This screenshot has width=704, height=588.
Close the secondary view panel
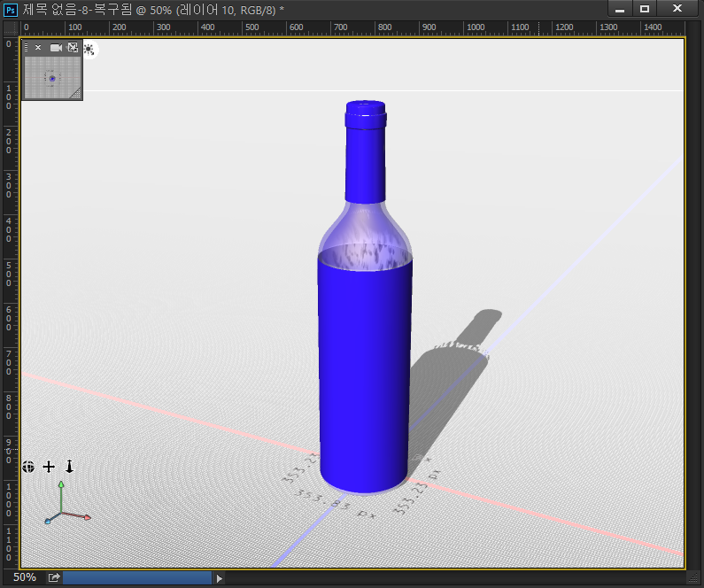click(38, 48)
